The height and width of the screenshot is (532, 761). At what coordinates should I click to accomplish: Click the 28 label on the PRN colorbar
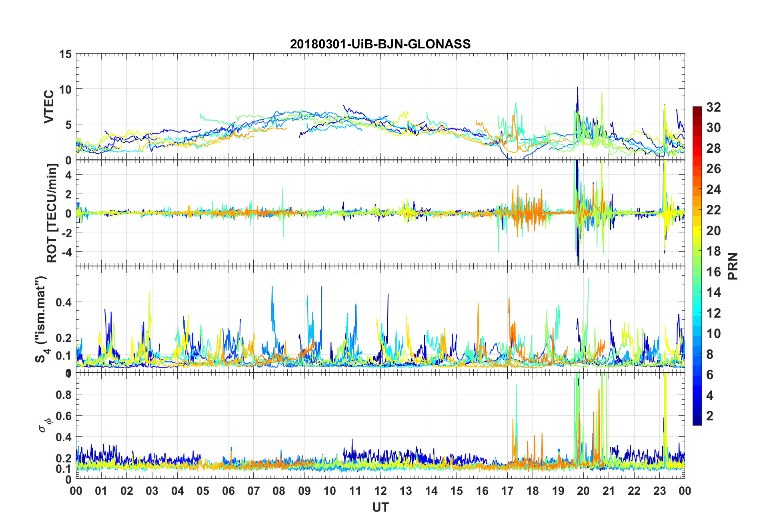[x=714, y=148]
